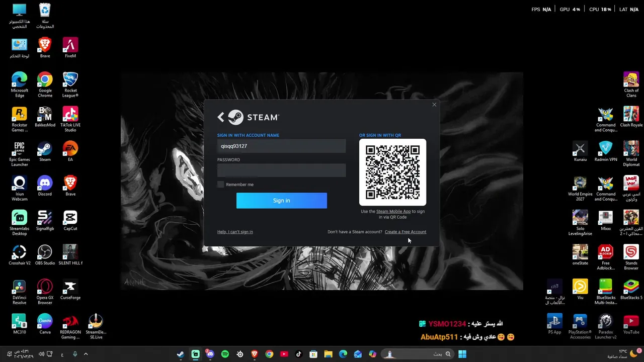Open the PlayStation Accessories shortcut

point(580,326)
